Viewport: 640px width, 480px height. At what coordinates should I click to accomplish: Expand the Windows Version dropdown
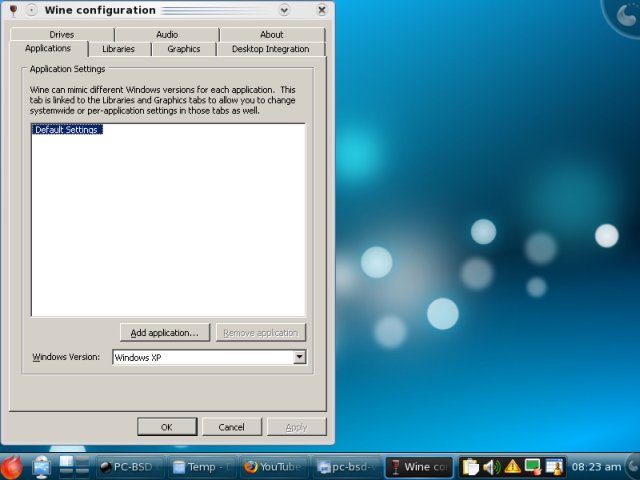pyautogui.click(x=299, y=357)
